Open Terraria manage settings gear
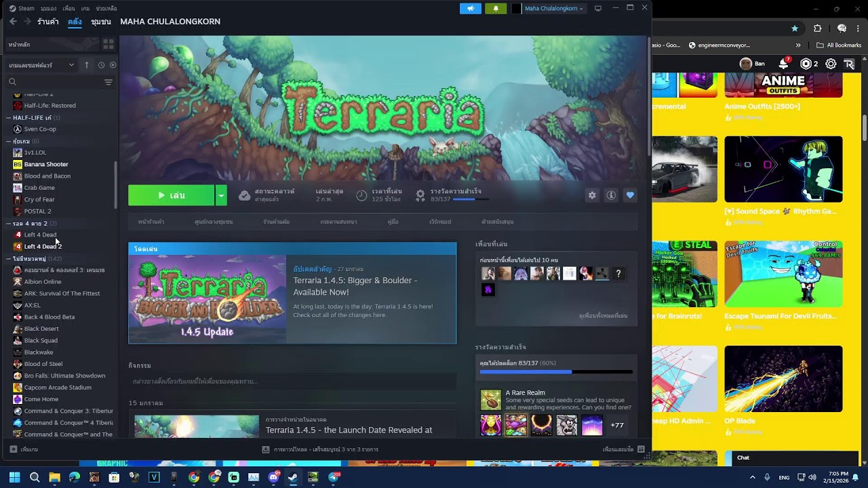 click(592, 195)
